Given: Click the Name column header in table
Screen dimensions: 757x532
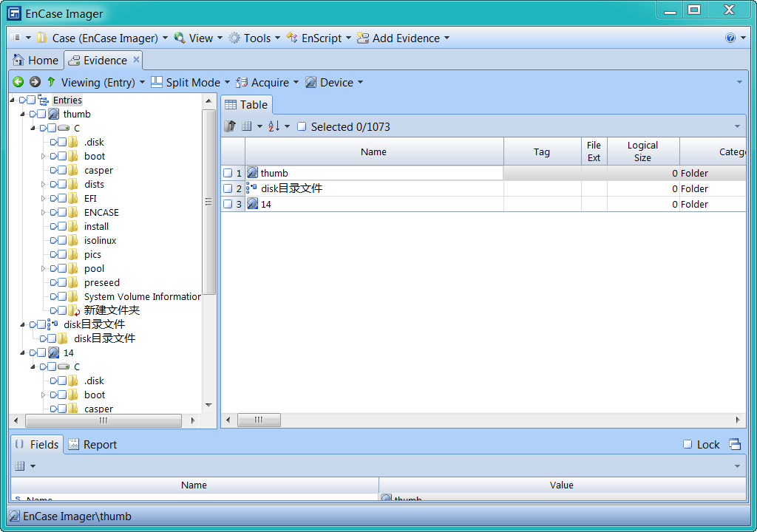Looking at the screenshot, I should (x=373, y=151).
